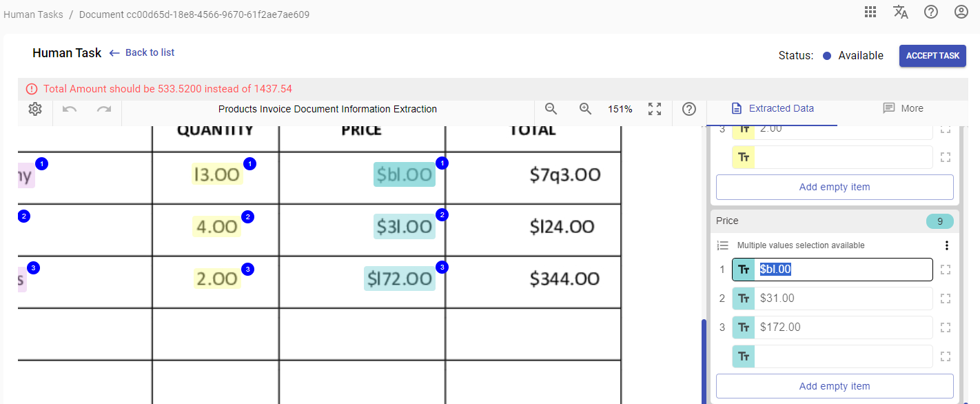Open the language translate icon
The width and height of the screenshot is (980, 404).
coord(901,12)
